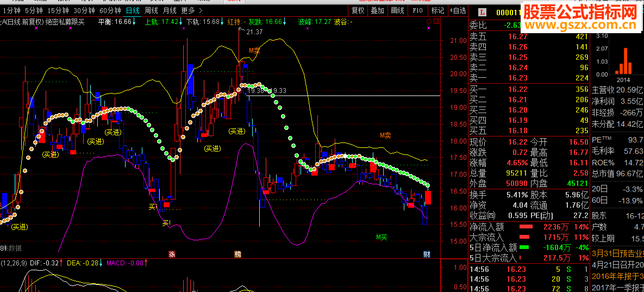Click the 叠加 overlay button

click(x=378, y=10)
